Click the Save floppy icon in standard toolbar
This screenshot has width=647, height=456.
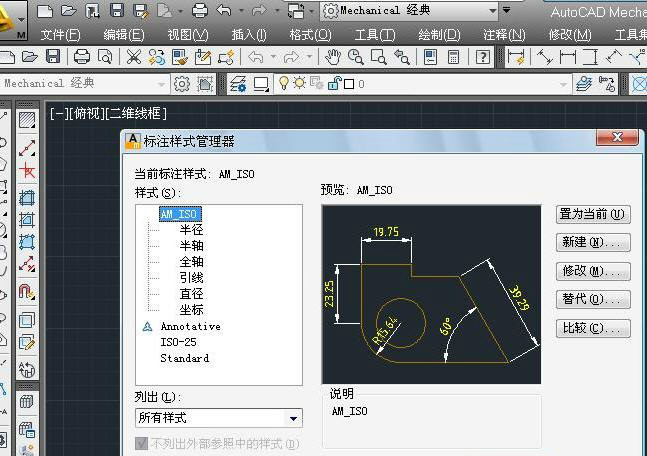53,57
